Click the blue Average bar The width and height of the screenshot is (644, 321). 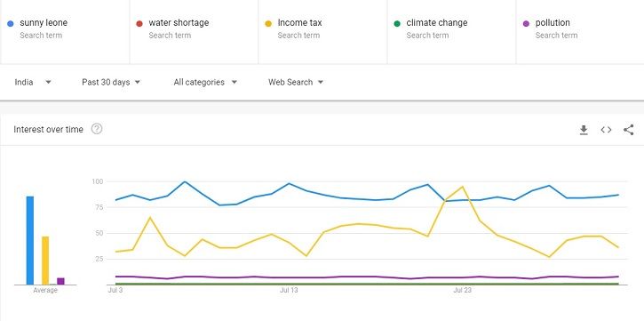[x=30, y=240]
